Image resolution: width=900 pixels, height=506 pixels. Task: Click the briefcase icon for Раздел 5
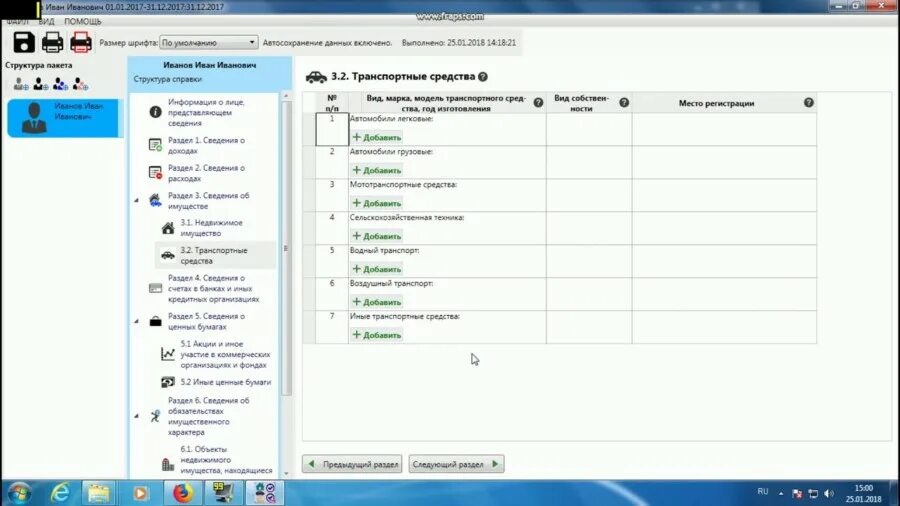pos(156,321)
